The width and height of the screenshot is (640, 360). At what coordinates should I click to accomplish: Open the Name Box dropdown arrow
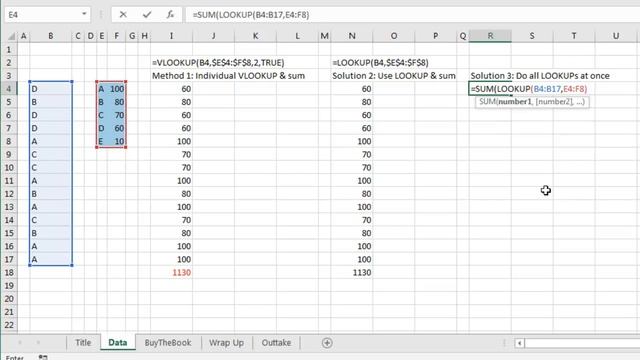click(x=84, y=14)
